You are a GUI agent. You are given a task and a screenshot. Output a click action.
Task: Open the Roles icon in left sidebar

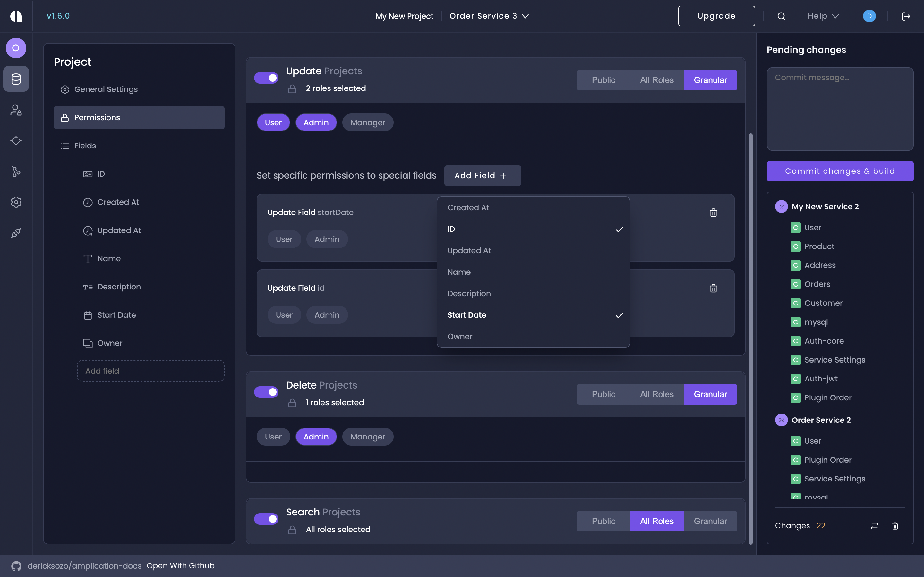(16, 110)
